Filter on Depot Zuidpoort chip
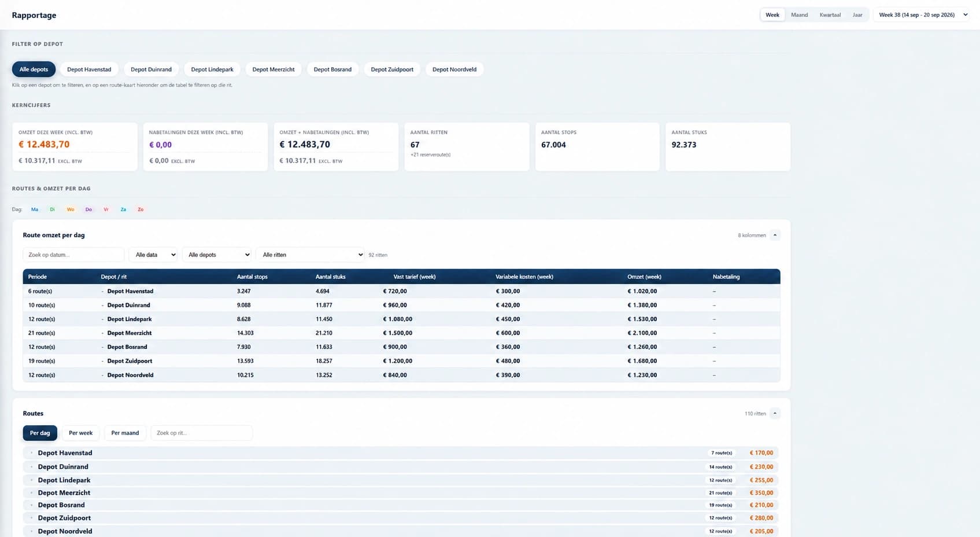Viewport: 980px width, 537px height. pyautogui.click(x=392, y=69)
